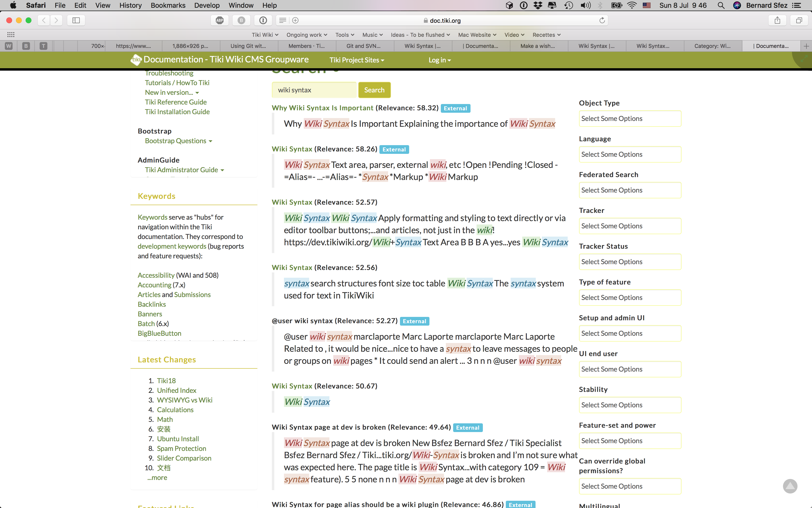Image resolution: width=812 pixels, height=508 pixels.
Task: Open the Tiki Installation Guide link
Action: click(x=177, y=112)
